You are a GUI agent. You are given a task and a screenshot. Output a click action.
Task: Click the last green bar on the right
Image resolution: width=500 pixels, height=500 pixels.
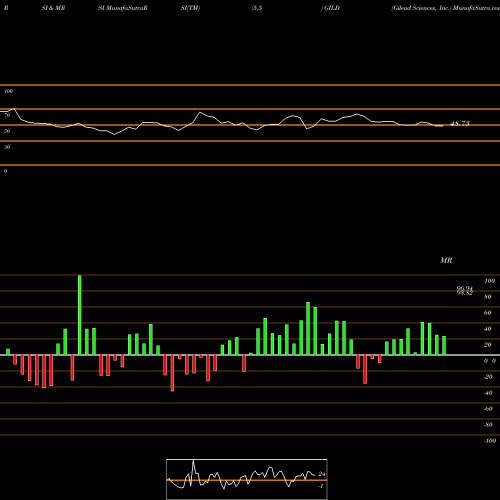444,346
